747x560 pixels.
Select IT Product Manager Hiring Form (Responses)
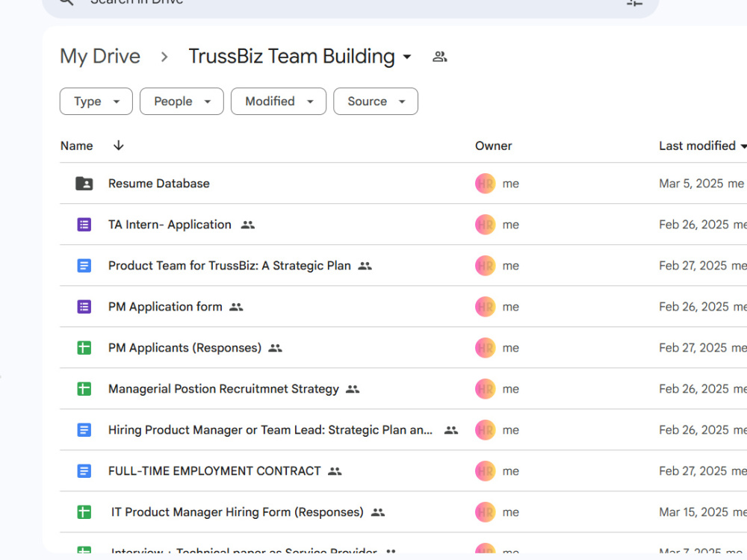click(x=237, y=512)
